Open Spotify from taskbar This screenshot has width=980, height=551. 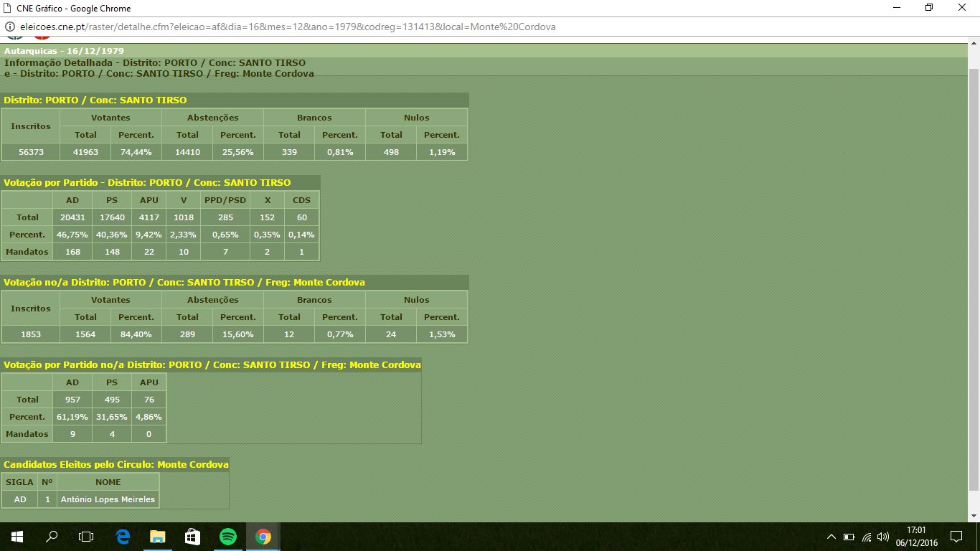[x=227, y=537]
